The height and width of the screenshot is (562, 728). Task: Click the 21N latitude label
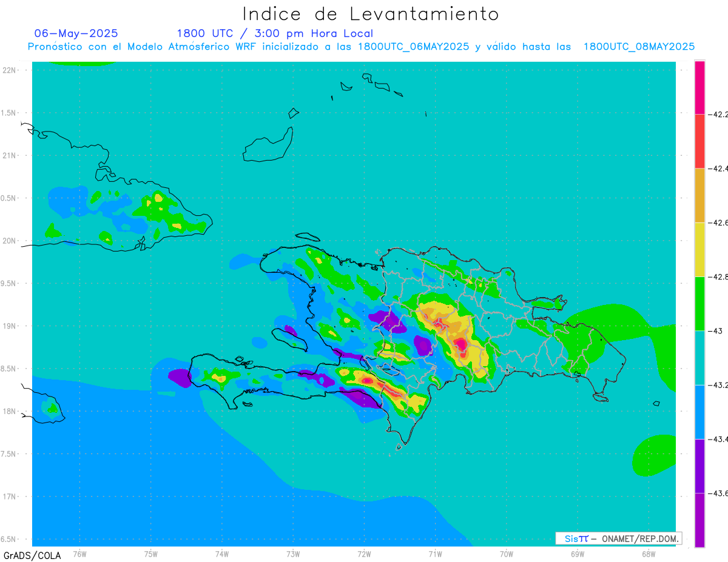pos(9,155)
